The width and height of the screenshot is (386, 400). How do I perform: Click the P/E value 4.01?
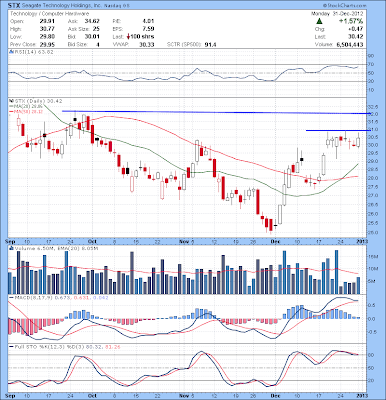[x=148, y=21]
